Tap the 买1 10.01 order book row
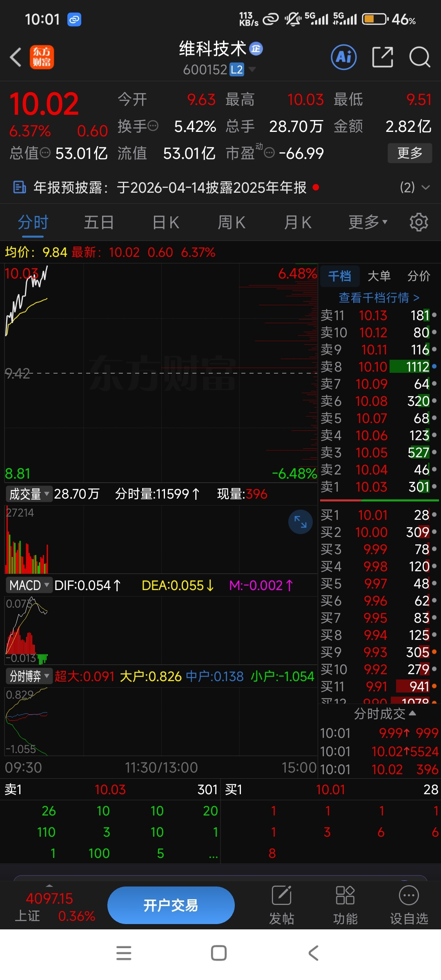This screenshot has height=980, width=441. coord(379,515)
